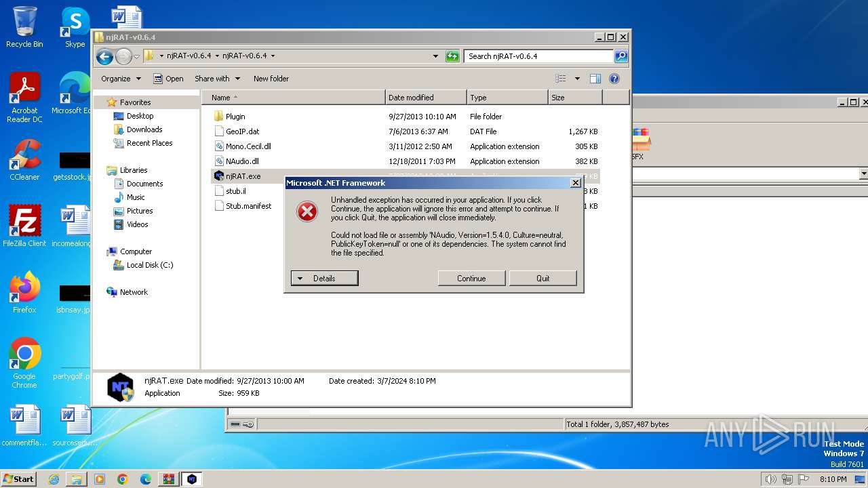Expand Details in the .NET error dialog
The height and width of the screenshot is (488, 868).
(x=324, y=278)
